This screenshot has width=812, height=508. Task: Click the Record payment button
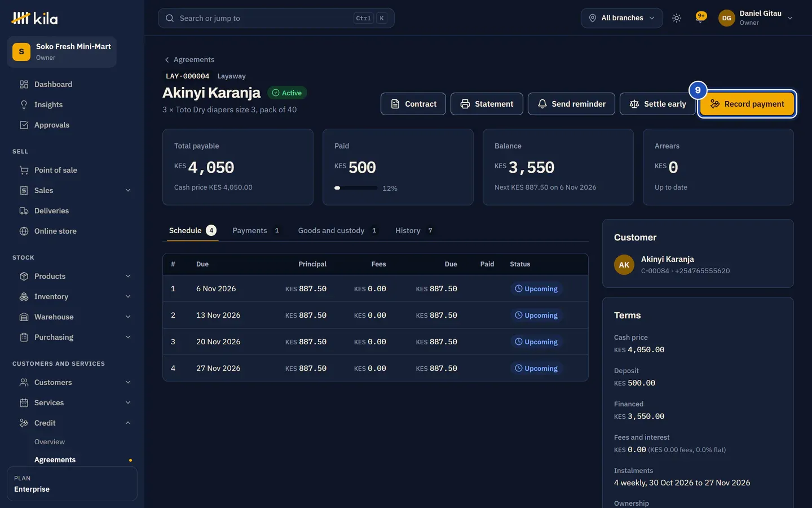tap(747, 104)
